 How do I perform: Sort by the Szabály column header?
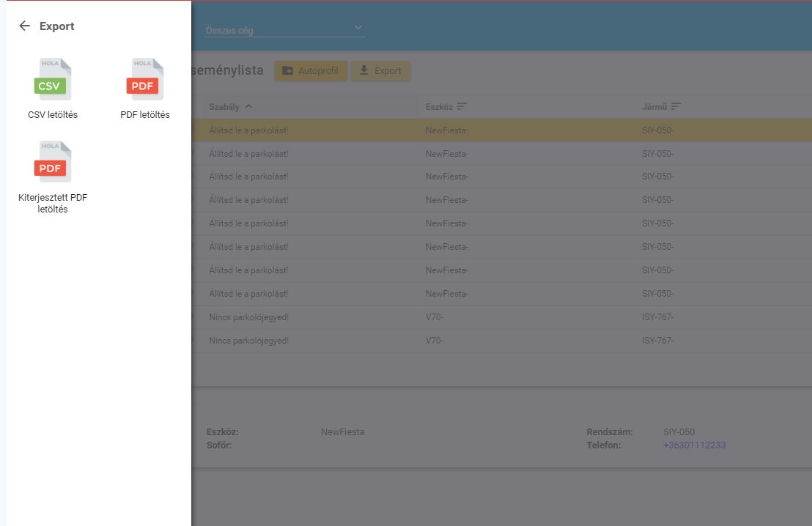point(224,107)
